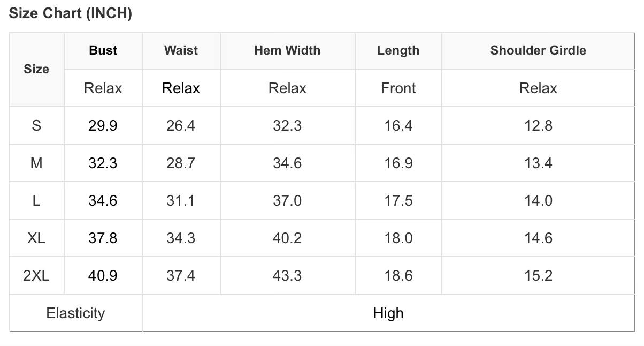The height and width of the screenshot is (346, 644).
Task: Select hem width value 37.0 for L
Action: pos(287,201)
